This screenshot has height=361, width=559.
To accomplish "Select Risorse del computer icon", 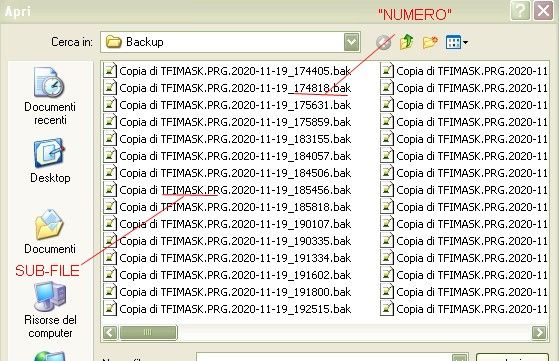I will [x=50, y=309].
